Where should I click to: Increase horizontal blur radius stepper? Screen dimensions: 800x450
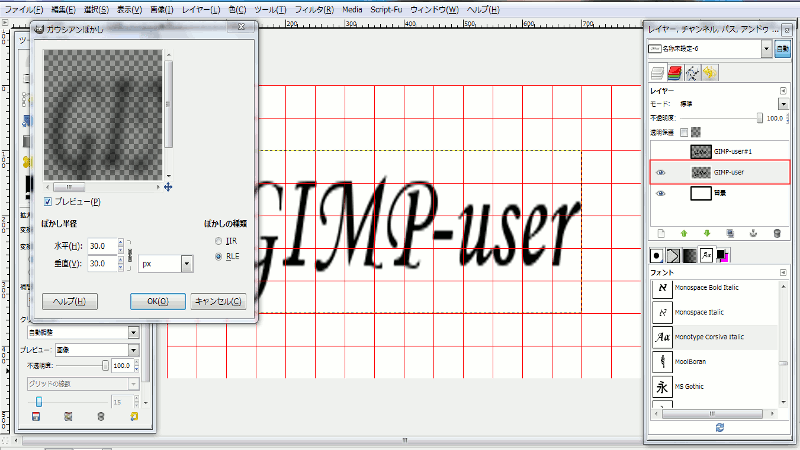pos(120,242)
